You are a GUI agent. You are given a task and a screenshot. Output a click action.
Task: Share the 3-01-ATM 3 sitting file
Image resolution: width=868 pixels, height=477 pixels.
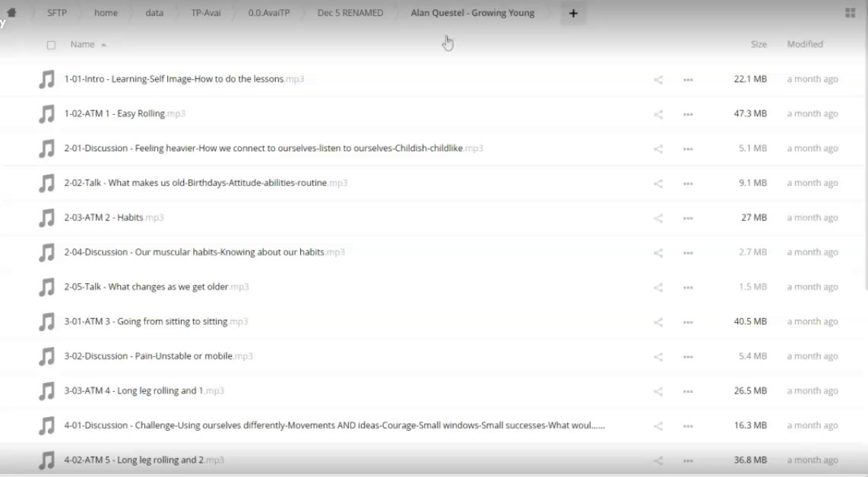(x=657, y=322)
